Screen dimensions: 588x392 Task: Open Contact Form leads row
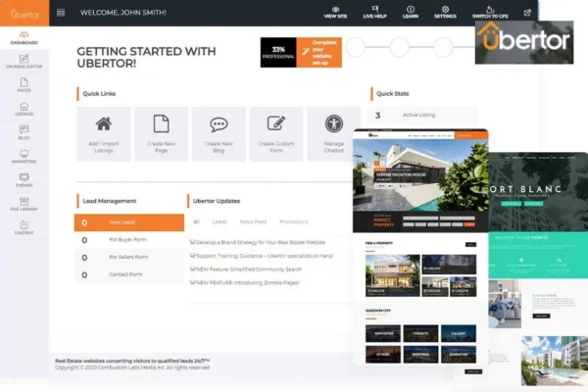[129, 274]
